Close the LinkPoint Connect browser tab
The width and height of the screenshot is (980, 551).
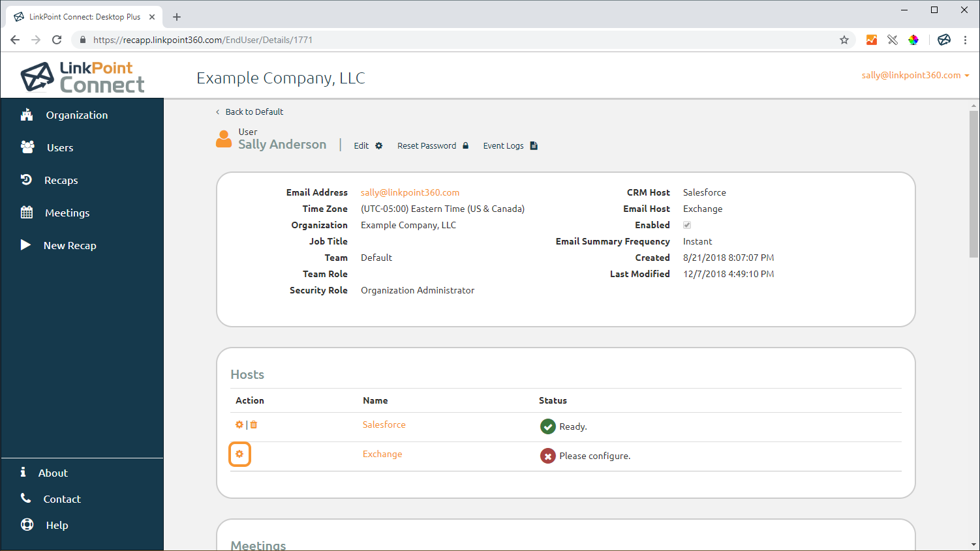(152, 17)
